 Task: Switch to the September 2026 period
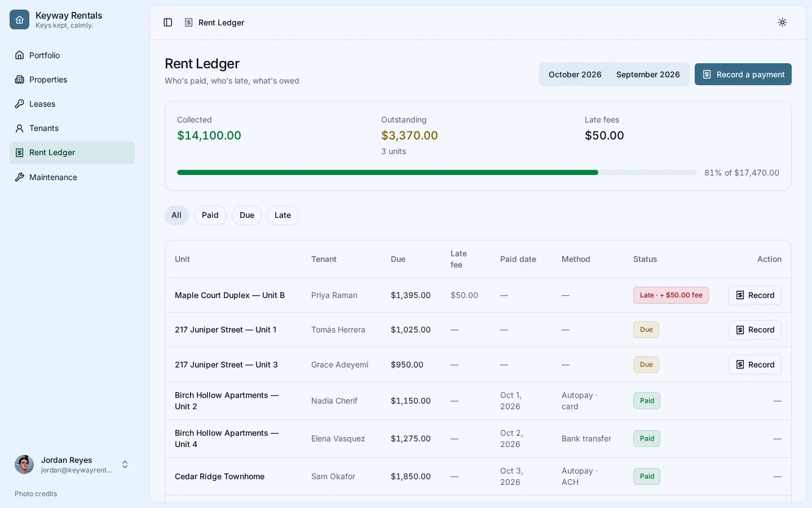coord(648,75)
